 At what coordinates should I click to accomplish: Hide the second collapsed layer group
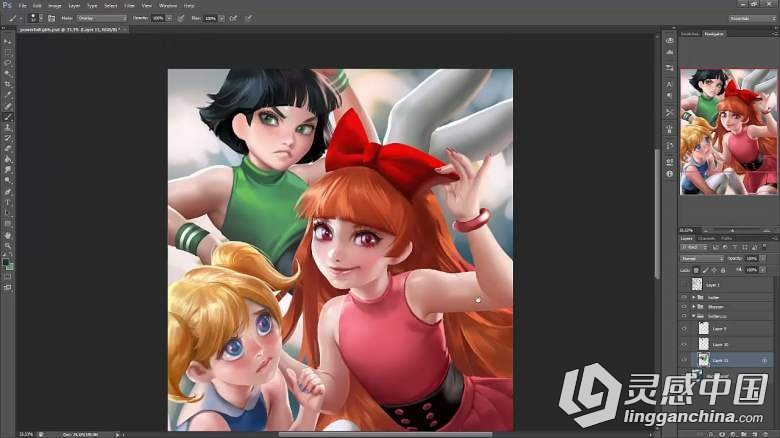coord(684,307)
